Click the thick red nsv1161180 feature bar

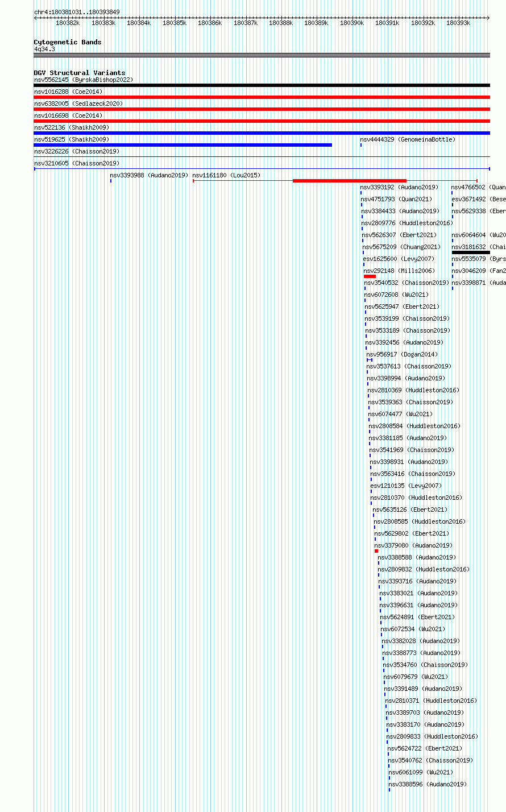pyautogui.click(x=350, y=181)
